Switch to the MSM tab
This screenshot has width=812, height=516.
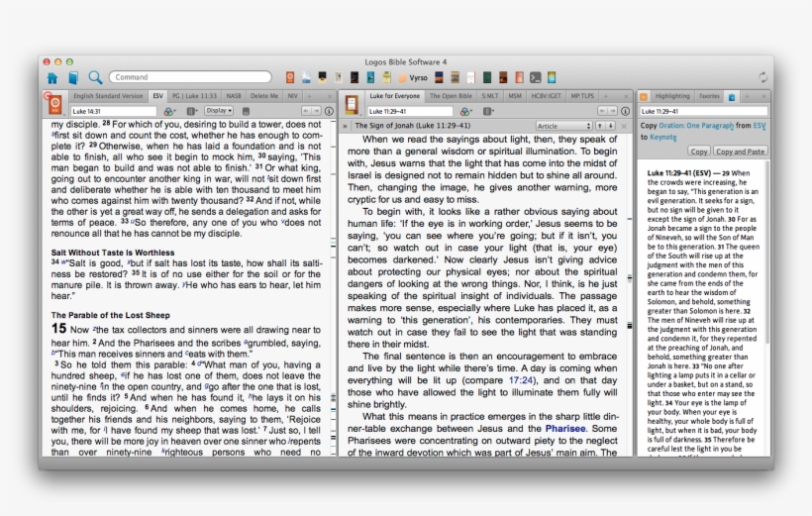(515, 96)
